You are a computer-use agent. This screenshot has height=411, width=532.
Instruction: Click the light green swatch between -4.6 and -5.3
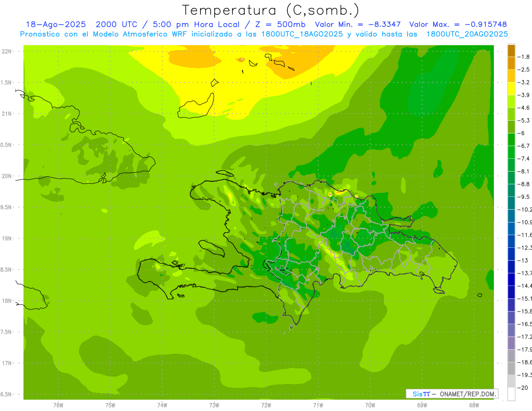[512, 114]
